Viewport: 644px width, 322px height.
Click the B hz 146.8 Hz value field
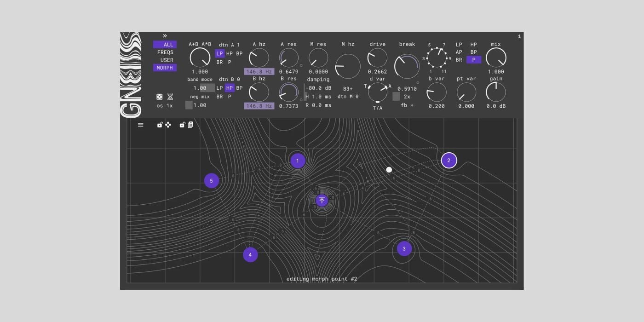coord(259,106)
